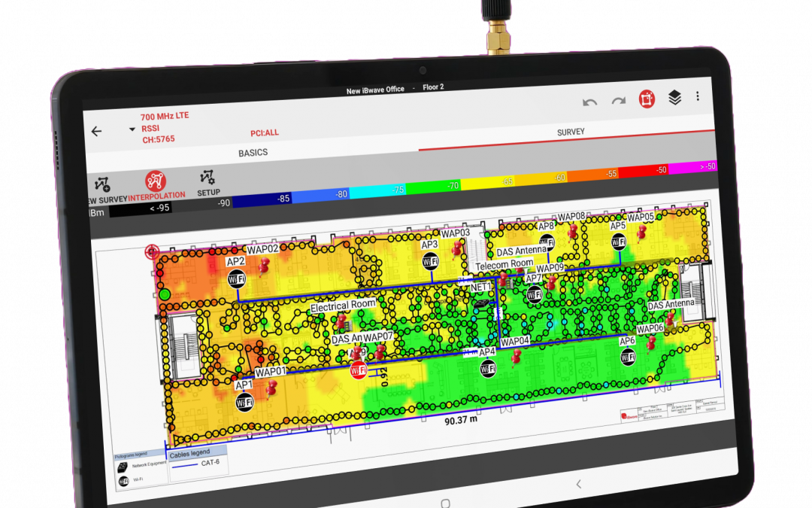Click the Electrical Room label
Viewport: 812px width, 508px height.
[x=343, y=306]
